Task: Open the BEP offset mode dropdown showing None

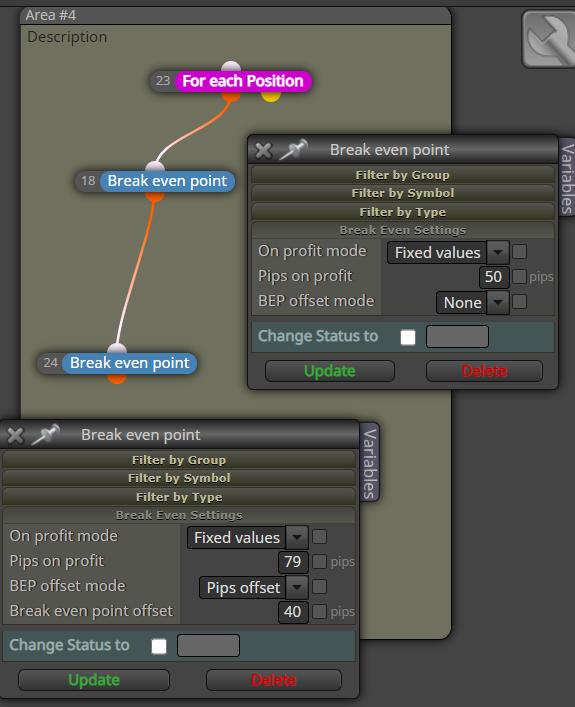Action: tap(473, 303)
